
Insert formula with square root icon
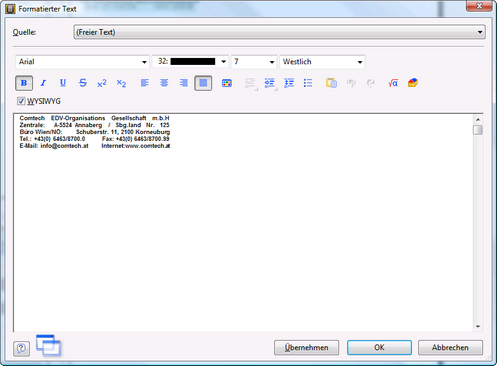click(x=393, y=83)
